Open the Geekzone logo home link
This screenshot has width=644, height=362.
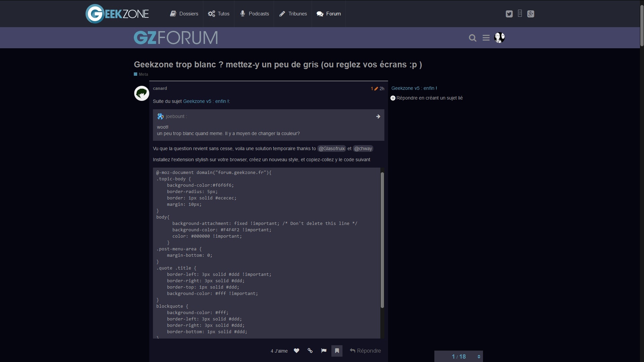pos(117,14)
